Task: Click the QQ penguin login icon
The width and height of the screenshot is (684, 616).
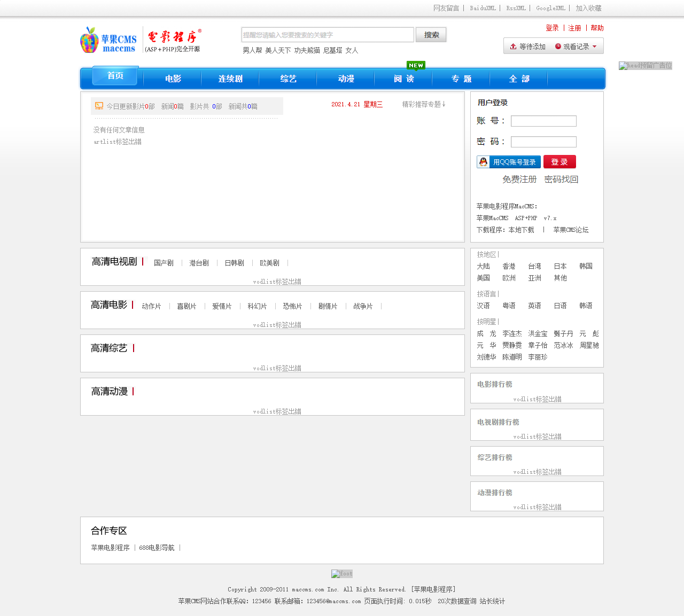Action: (x=483, y=162)
